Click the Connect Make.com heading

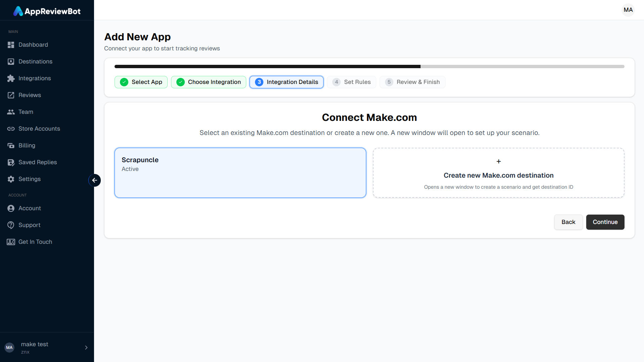coord(370,117)
